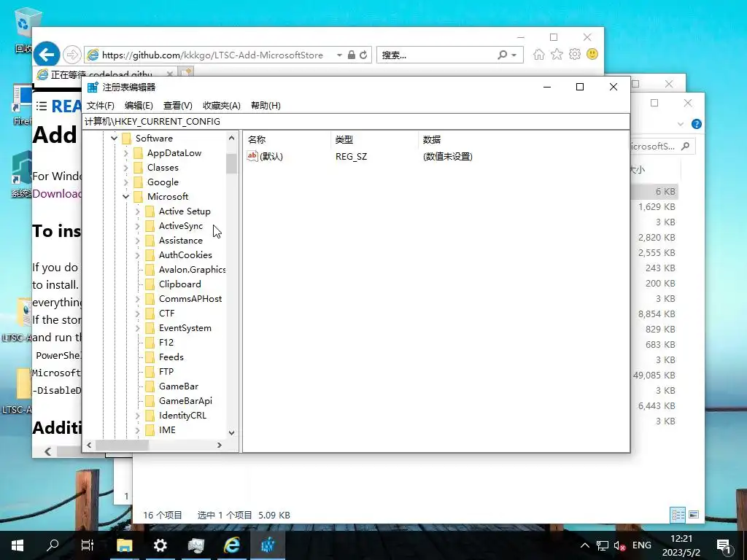Open Settings gear on taskbar
The height and width of the screenshot is (560, 747).
160,545
